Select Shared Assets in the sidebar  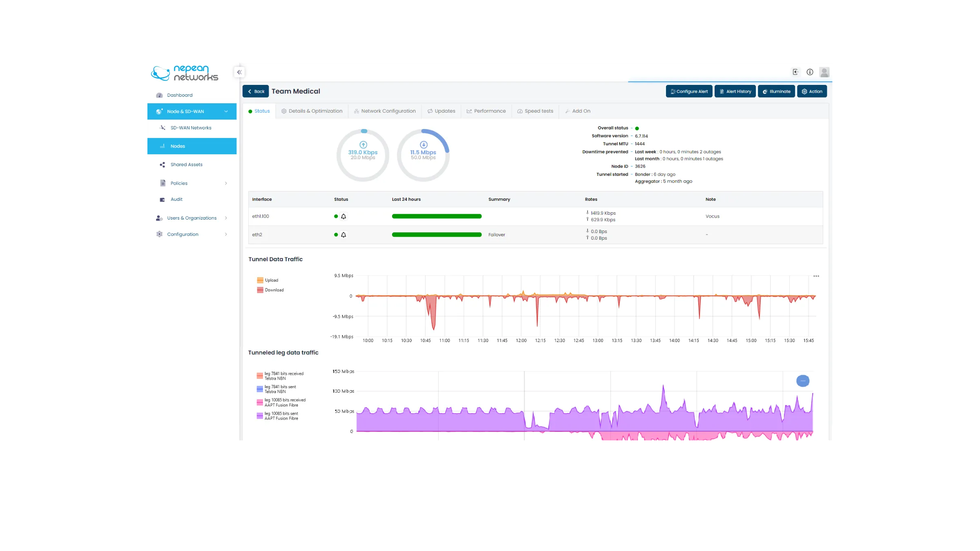pos(186,164)
